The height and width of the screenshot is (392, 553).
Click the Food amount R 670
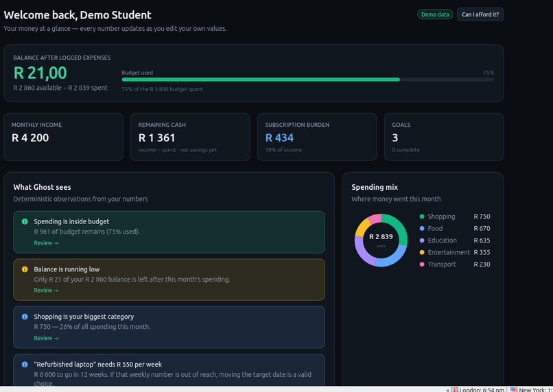pos(482,229)
